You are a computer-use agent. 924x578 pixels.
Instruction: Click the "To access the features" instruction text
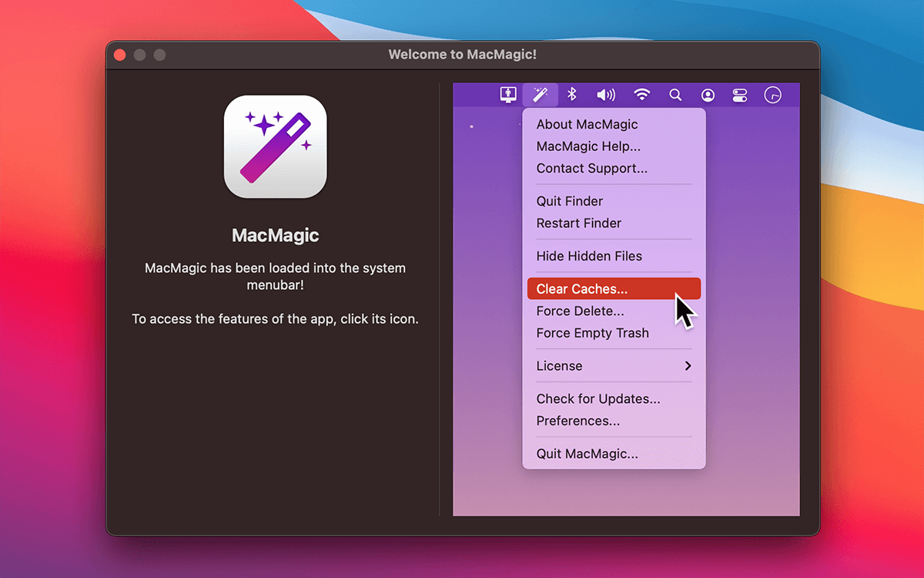276,318
